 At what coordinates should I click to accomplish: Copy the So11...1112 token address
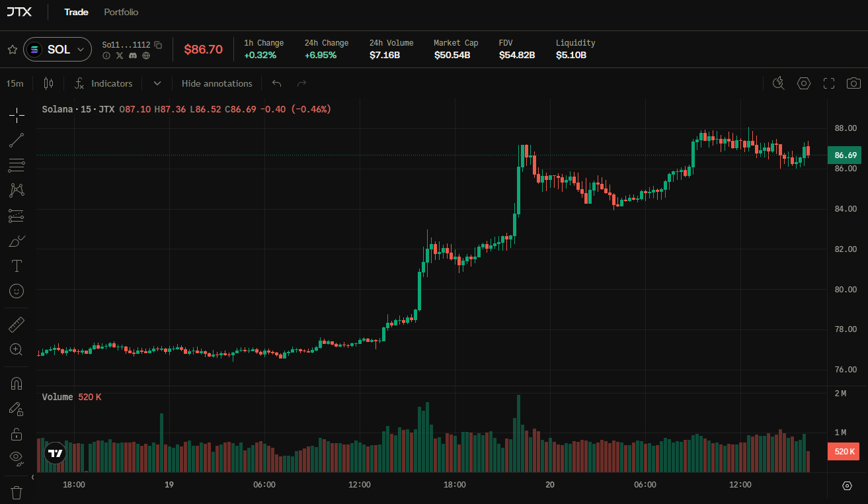(x=158, y=44)
